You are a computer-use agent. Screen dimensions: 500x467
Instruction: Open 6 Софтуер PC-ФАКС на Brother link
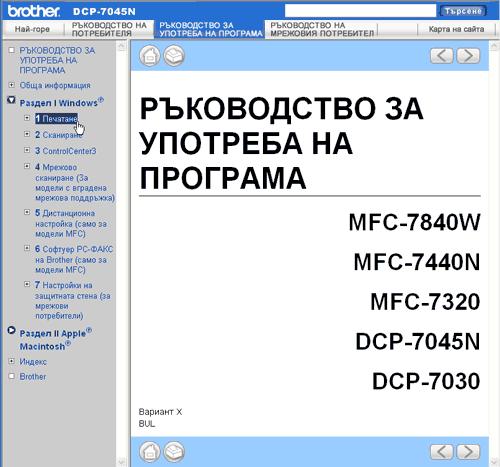74,259
